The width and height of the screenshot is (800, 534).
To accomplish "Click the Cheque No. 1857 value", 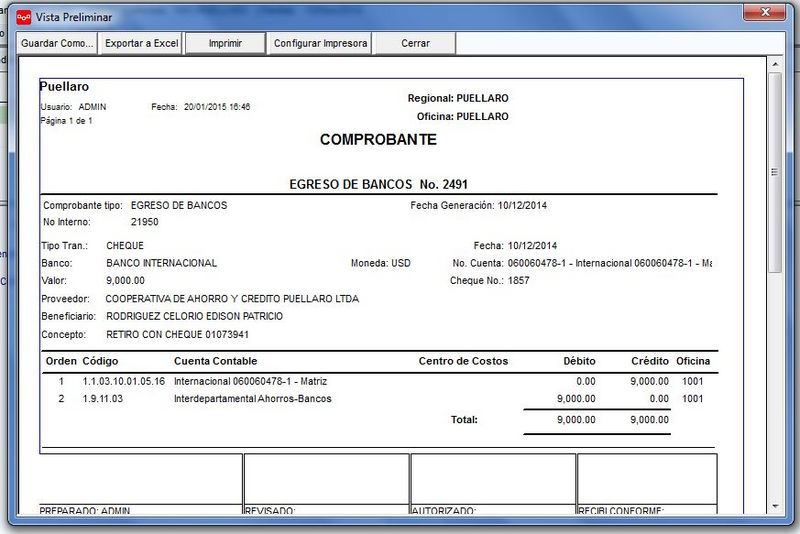I will click(x=518, y=281).
